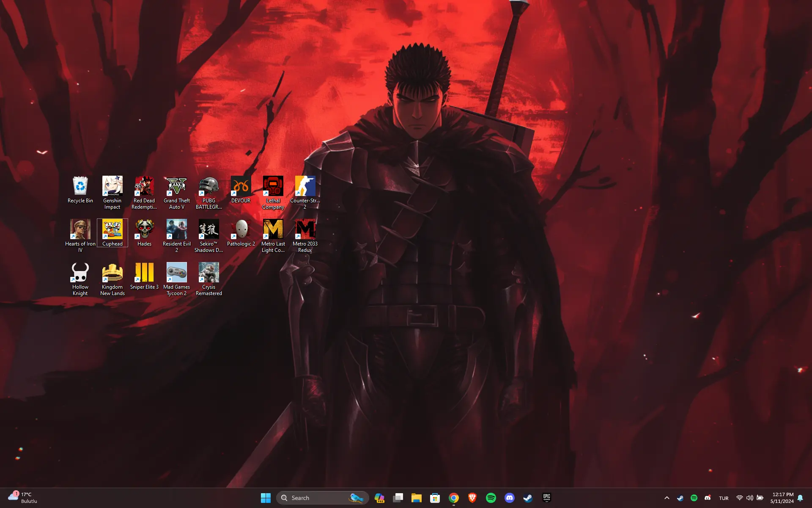This screenshot has height=508, width=812.
Task: Open the clock showing 12:17 PM
Action: (x=782, y=498)
